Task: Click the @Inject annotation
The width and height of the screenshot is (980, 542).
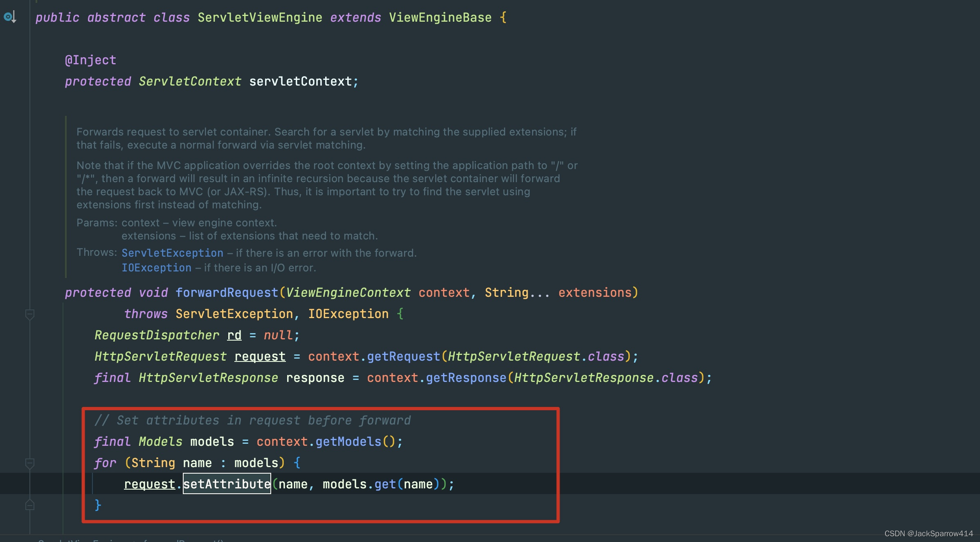Action: click(90, 60)
